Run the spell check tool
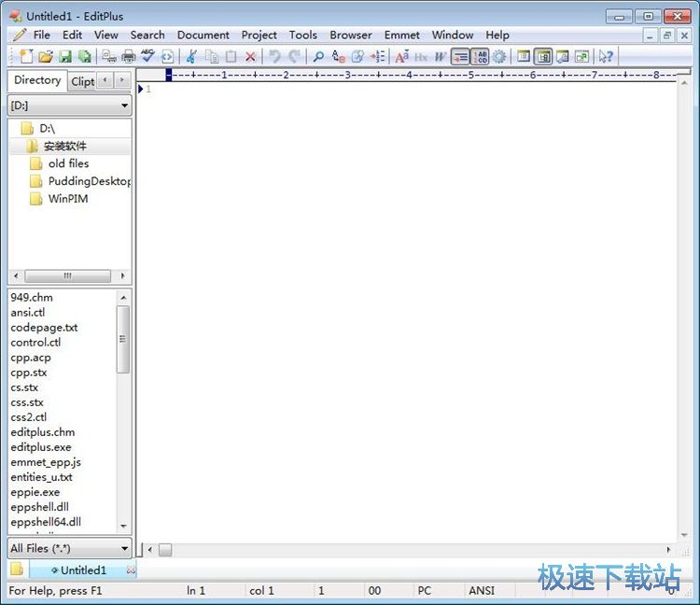The image size is (700, 605). [147, 57]
